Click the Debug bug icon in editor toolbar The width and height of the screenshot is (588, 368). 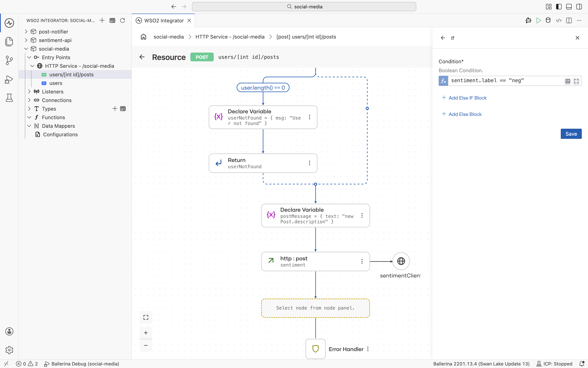[548, 20]
